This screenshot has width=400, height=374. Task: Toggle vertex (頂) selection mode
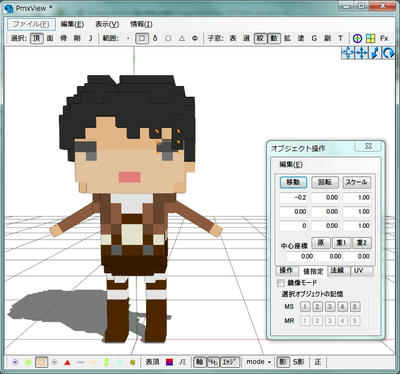click(x=37, y=38)
